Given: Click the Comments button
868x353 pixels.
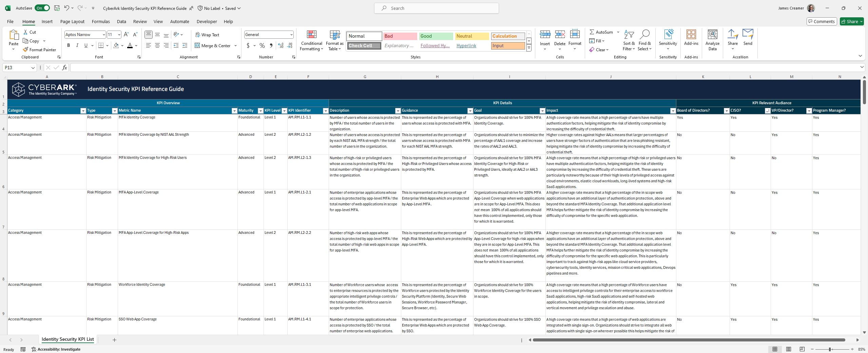Looking at the screenshot, I should (x=821, y=21).
